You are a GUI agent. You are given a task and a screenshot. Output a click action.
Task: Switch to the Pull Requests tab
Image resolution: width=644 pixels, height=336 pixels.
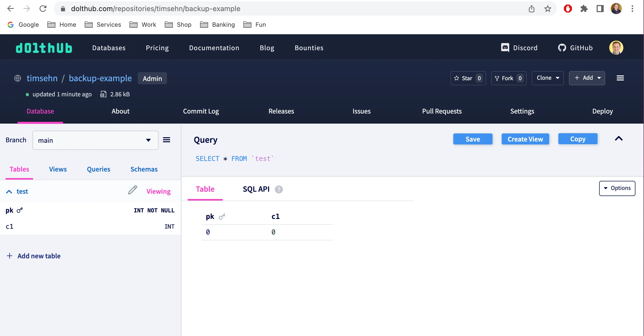442,111
